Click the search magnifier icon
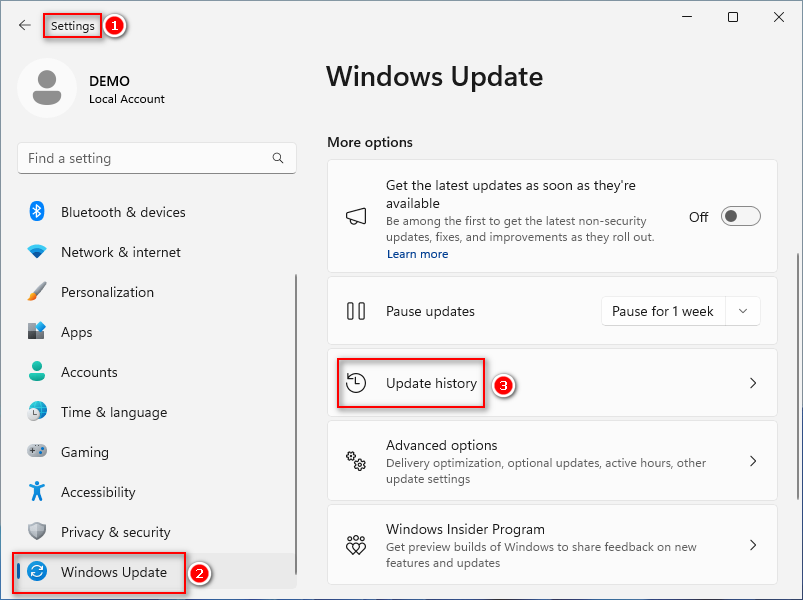 [x=278, y=158]
